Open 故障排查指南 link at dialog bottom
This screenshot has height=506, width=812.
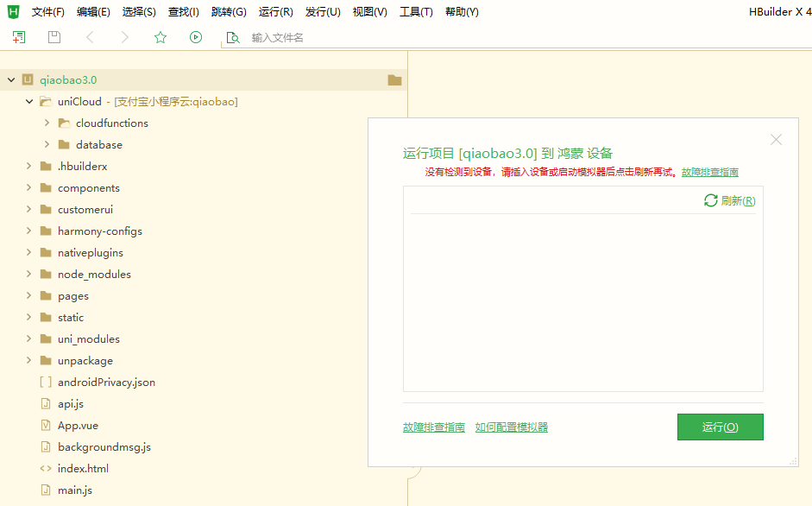[434, 427]
